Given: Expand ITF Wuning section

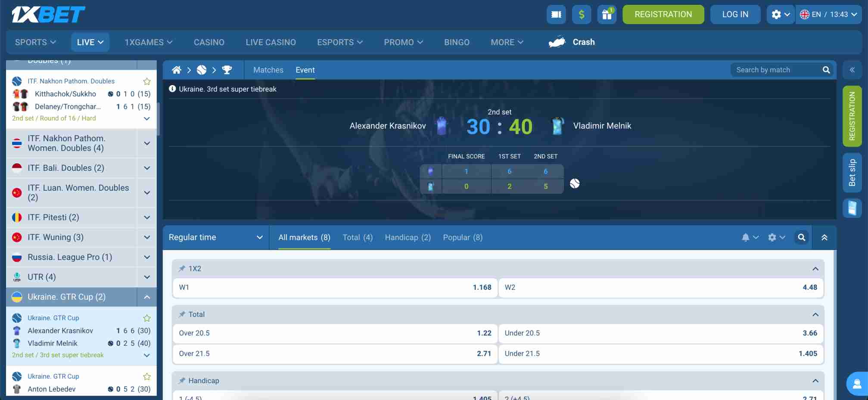Looking at the screenshot, I should pyautogui.click(x=147, y=237).
